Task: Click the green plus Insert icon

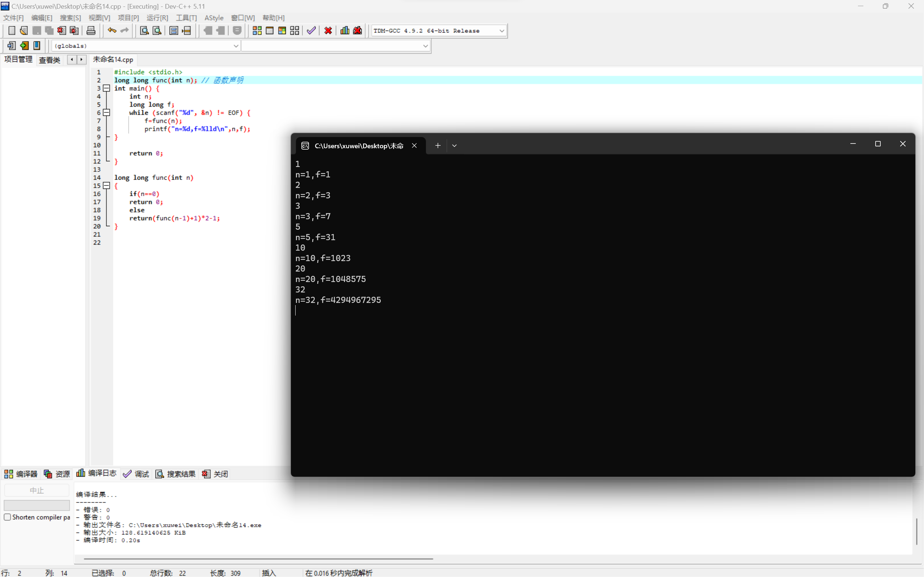Action: tap(24, 46)
